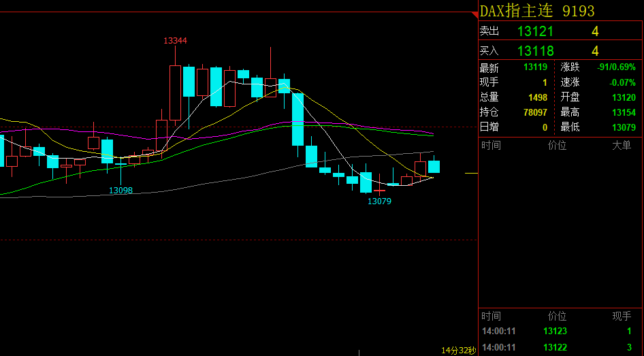Image resolution: width=644 pixels, height=356 pixels.
Task: Select the DAX指主连 9193 contract title
Action: (x=537, y=11)
